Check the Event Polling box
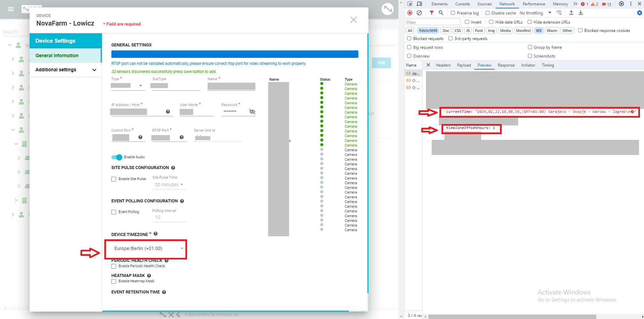Image resolution: width=644 pixels, height=319 pixels. [114, 212]
